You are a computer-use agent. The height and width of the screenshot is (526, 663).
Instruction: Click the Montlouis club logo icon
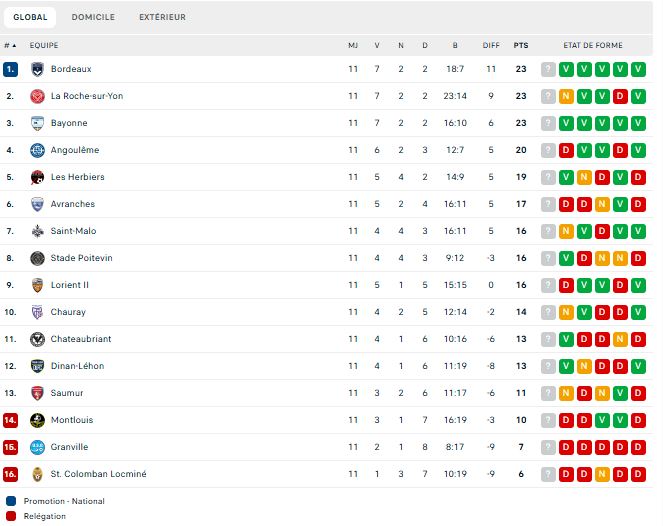pyautogui.click(x=37, y=420)
